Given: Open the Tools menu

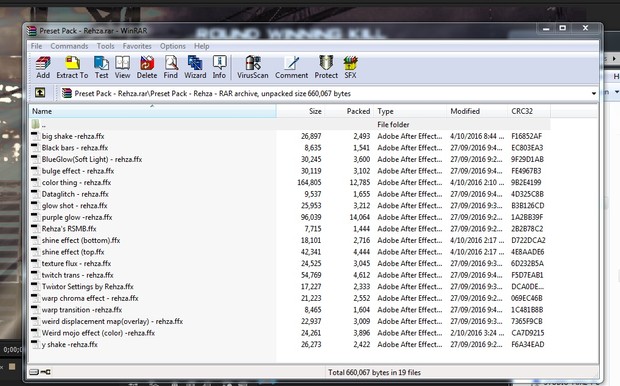Looking at the screenshot, I should point(106,46).
